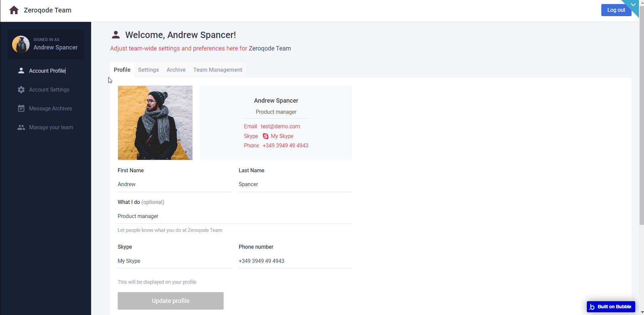The height and width of the screenshot is (315, 644).
Task: Click the First Name input field
Action: click(x=174, y=184)
